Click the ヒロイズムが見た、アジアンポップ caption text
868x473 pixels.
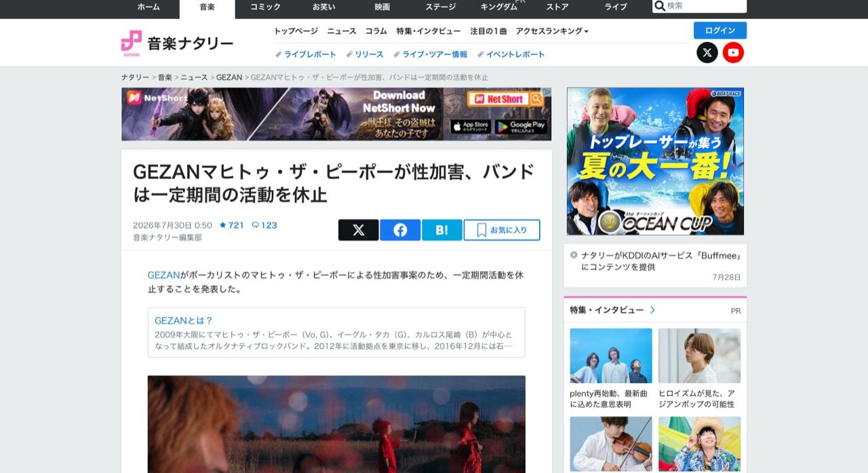(696, 398)
